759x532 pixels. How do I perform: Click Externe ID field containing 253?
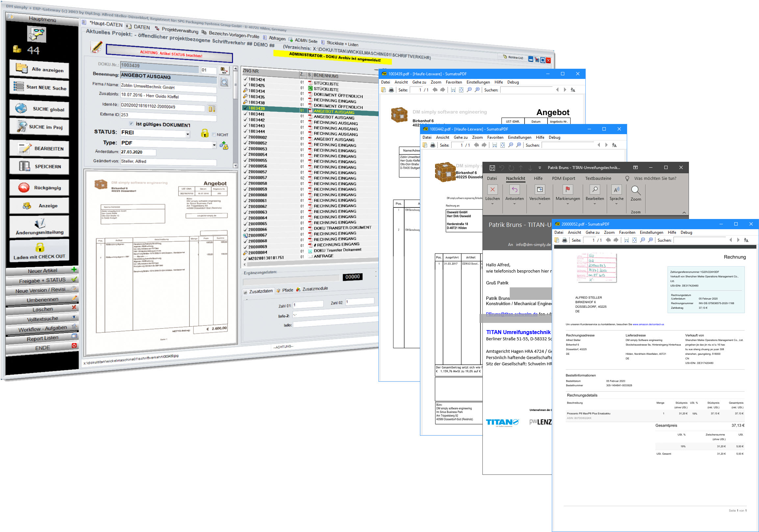point(168,116)
